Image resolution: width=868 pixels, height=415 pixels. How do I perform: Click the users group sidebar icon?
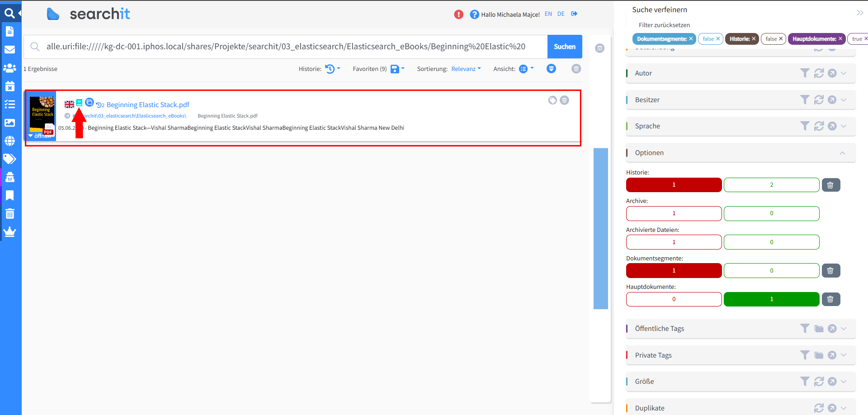9,68
